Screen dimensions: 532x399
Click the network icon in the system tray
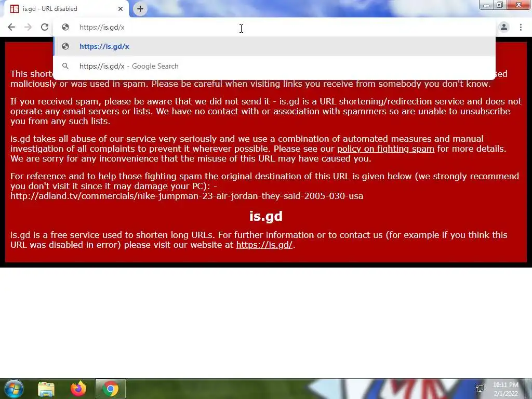pos(480,389)
